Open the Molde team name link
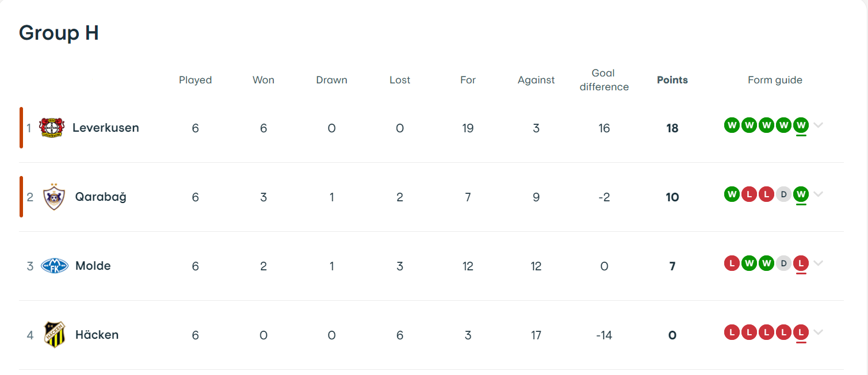 [93, 266]
